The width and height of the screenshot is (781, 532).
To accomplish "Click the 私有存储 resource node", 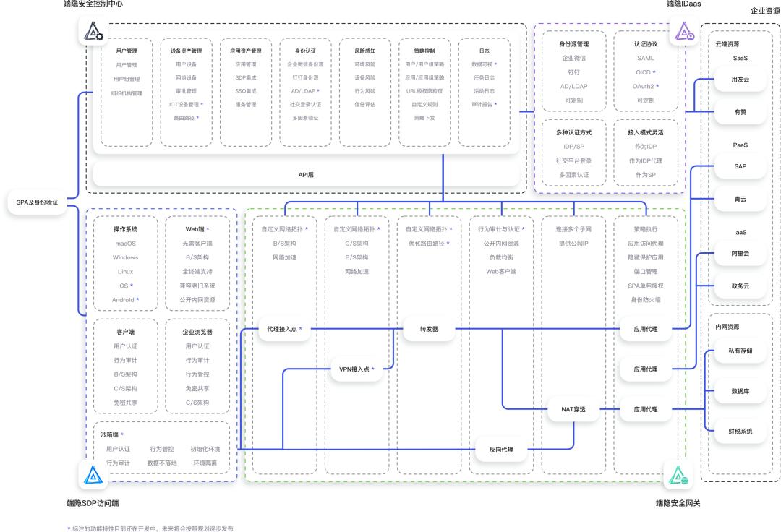I will pyautogui.click(x=741, y=351).
